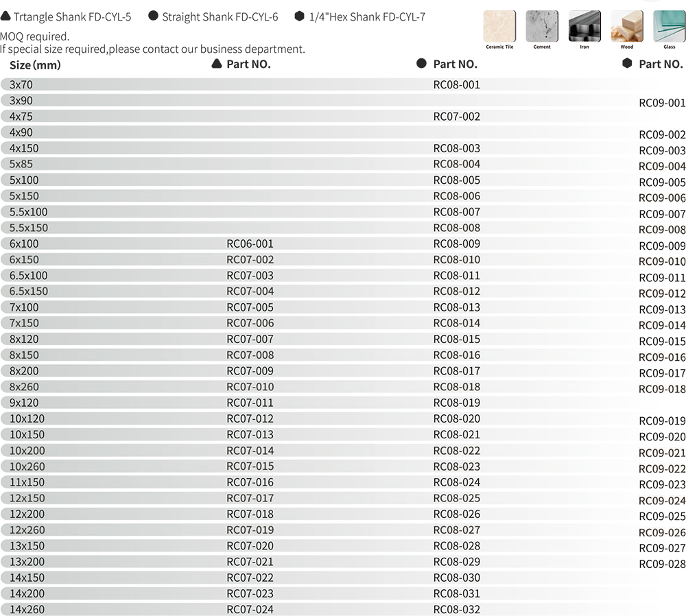This screenshot has height=616, width=686.
Task: Click the 'Straight Shank FD-CYL-6' label
Action: tap(220, 17)
